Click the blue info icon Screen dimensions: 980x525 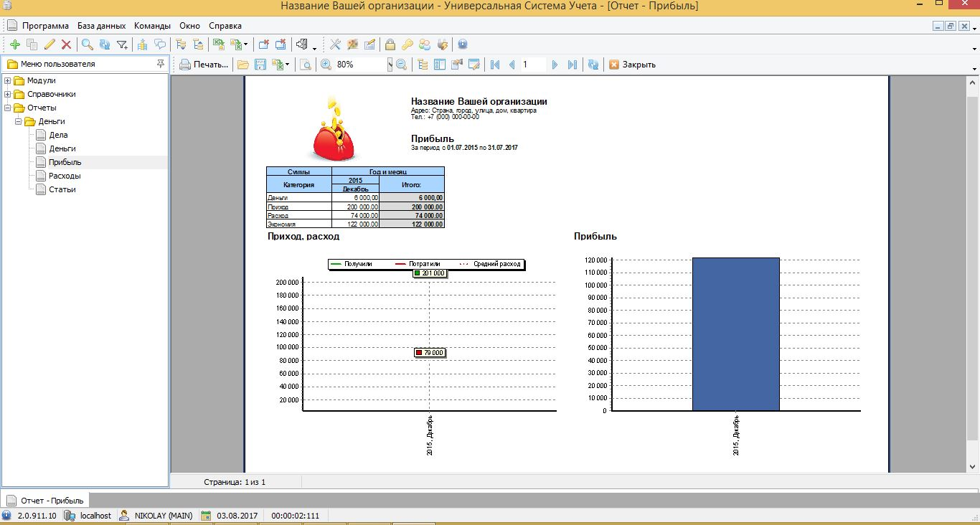tap(463, 44)
